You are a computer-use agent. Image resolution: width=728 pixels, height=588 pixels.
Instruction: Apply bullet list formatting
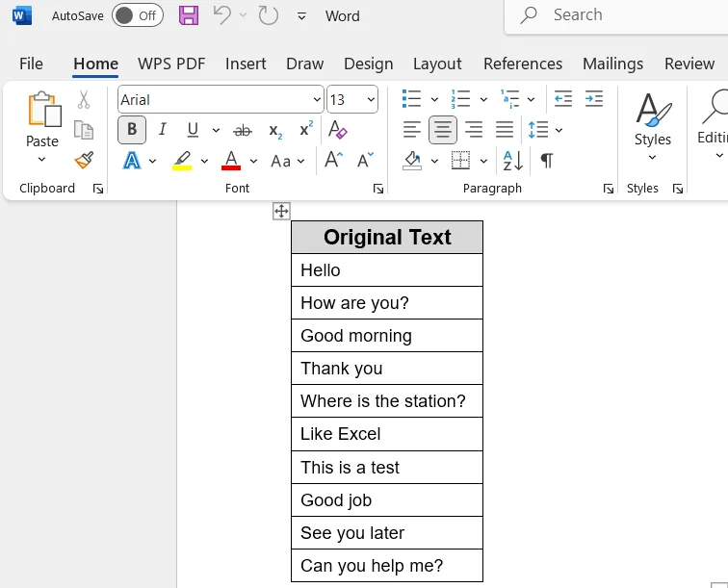coord(411,99)
